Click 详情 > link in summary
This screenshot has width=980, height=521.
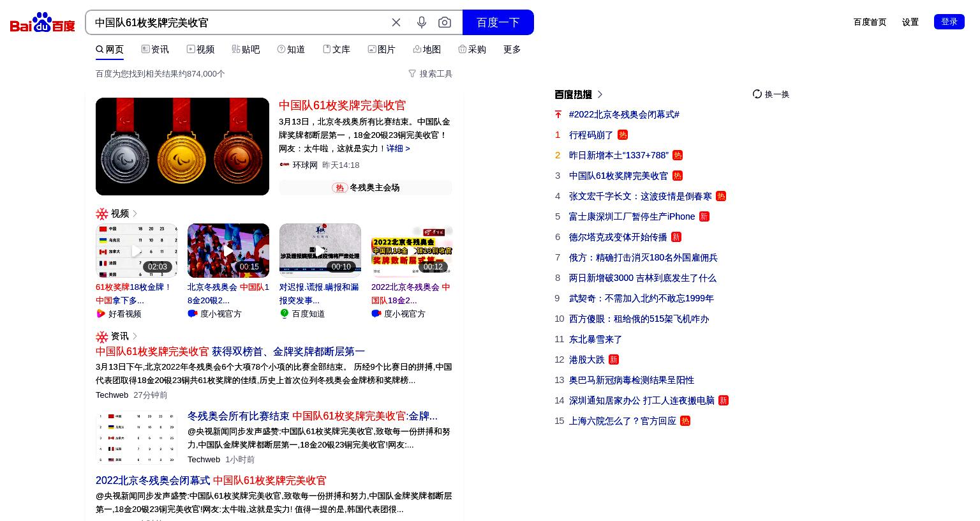click(398, 148)
